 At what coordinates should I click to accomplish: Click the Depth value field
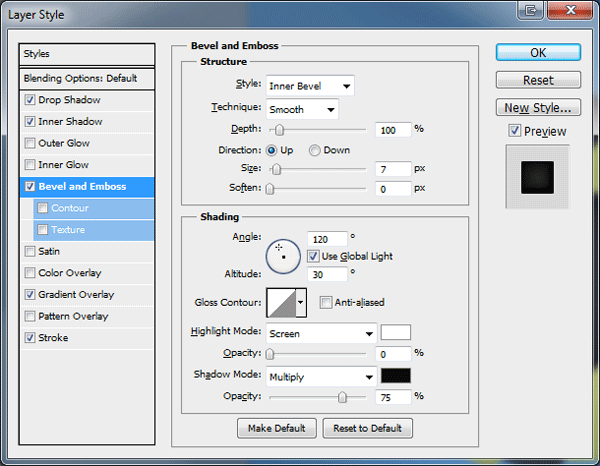(393, 130)
